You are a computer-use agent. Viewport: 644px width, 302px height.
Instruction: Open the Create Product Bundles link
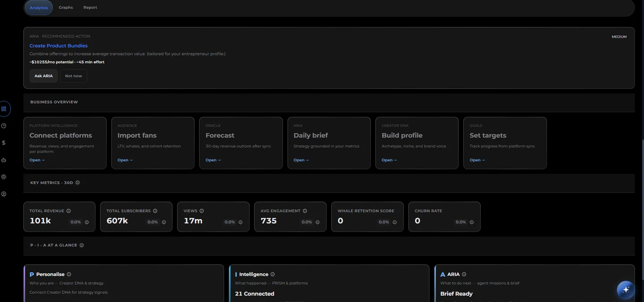click(x=59, y=46)
